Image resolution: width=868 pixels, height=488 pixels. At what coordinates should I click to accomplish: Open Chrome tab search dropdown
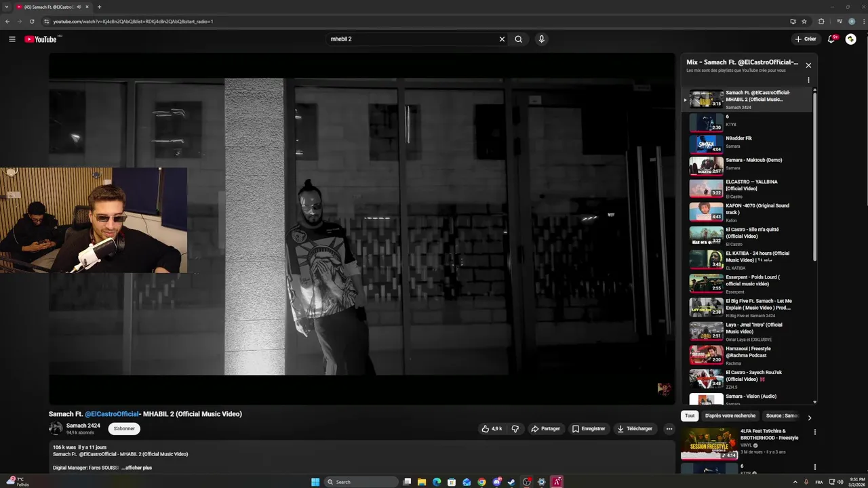(7, 7)
